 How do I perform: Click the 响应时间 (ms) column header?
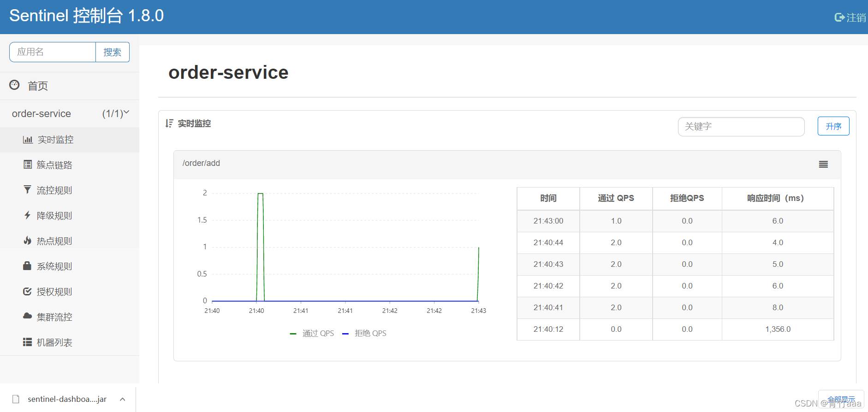click(x=778, y=198)
